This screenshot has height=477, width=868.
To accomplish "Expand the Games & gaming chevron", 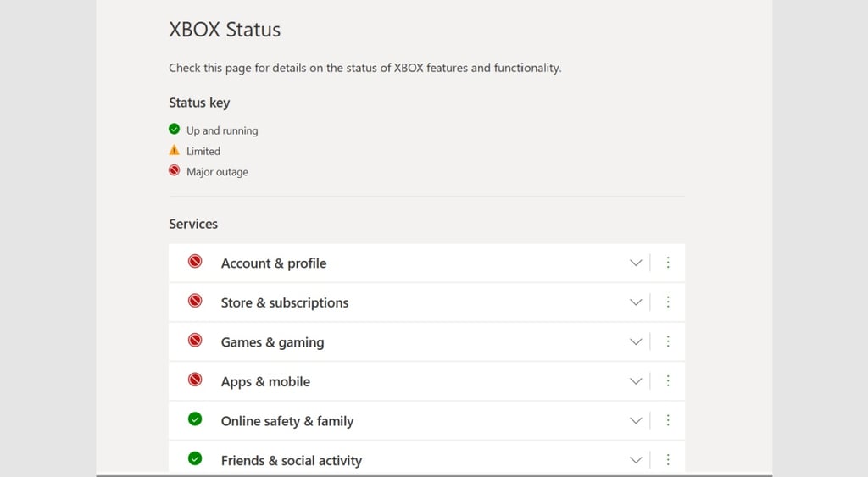I will (x=636, y=342).
